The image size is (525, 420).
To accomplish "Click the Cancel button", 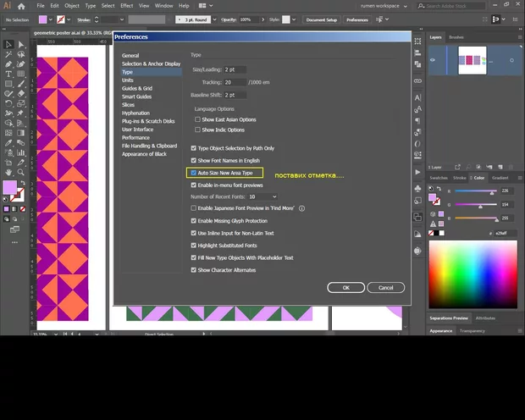I will (x=385, y=288).
